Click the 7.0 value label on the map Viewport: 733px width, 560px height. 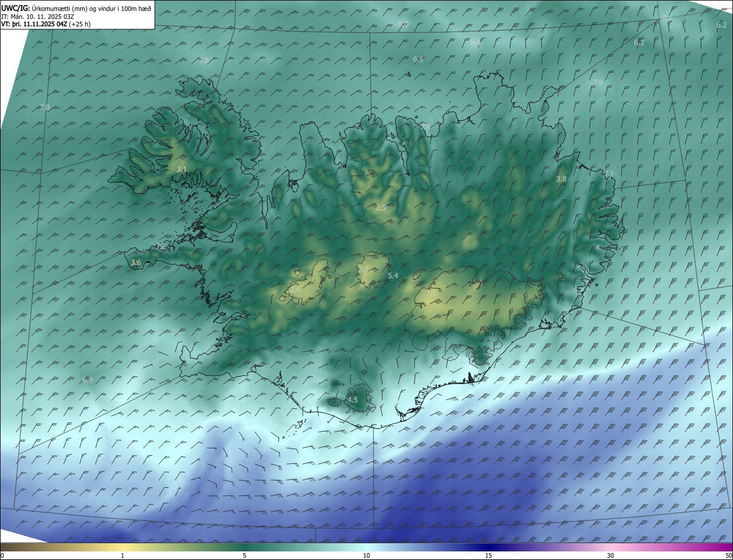[45, 108]
